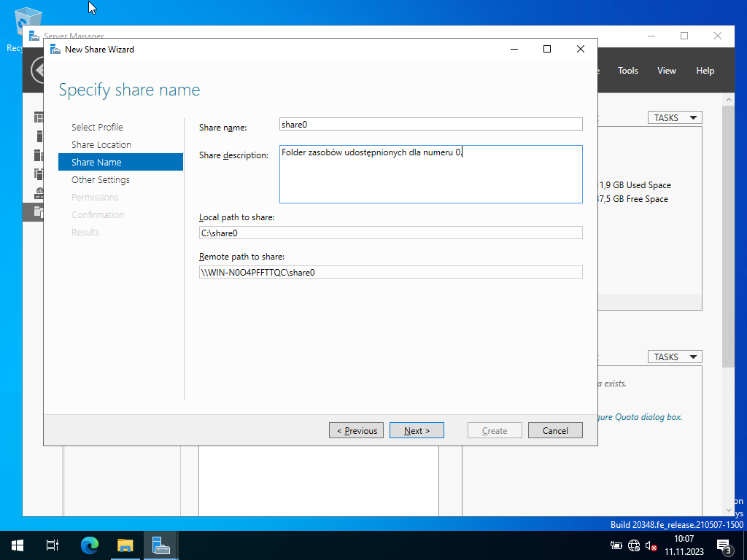Click into the Share name text field

pos(430,125)
